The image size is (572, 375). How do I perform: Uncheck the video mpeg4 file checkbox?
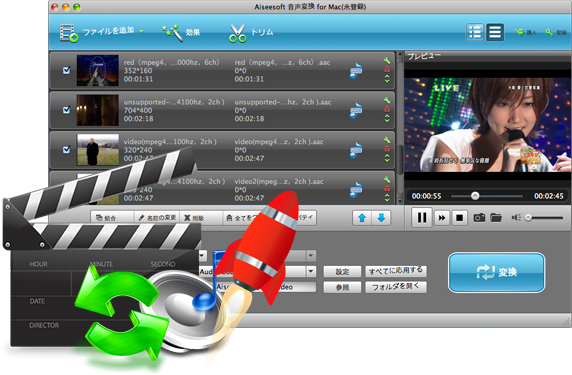(x=66, y=150)
